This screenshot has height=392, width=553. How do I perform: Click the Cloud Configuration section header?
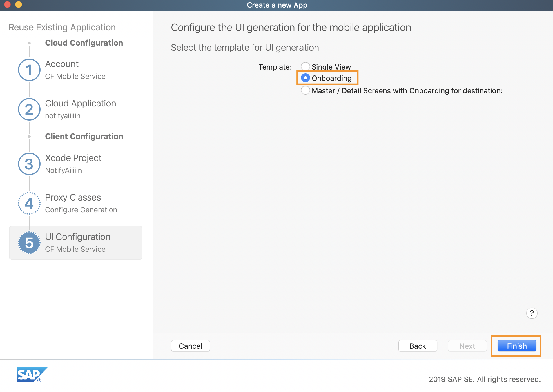[84, 43]
